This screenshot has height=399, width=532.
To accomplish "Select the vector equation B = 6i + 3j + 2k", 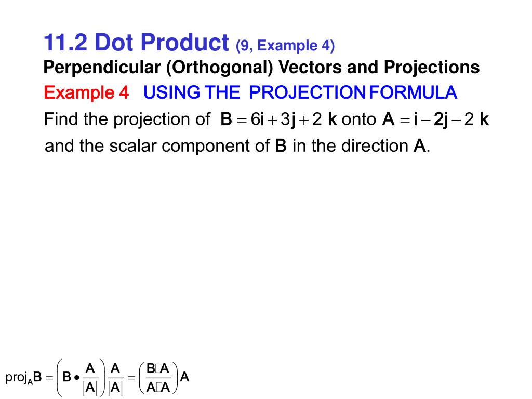I will pos(278,119).
